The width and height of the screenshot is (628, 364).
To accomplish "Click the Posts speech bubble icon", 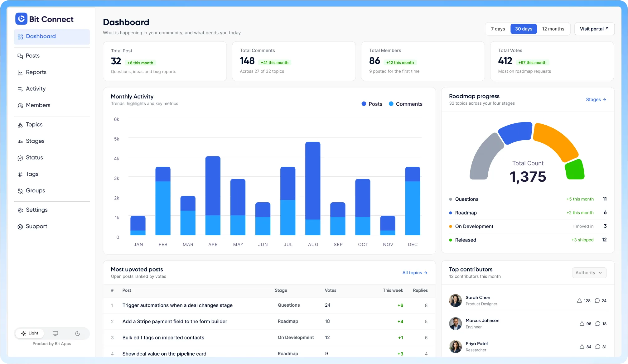I will point(20,56).
